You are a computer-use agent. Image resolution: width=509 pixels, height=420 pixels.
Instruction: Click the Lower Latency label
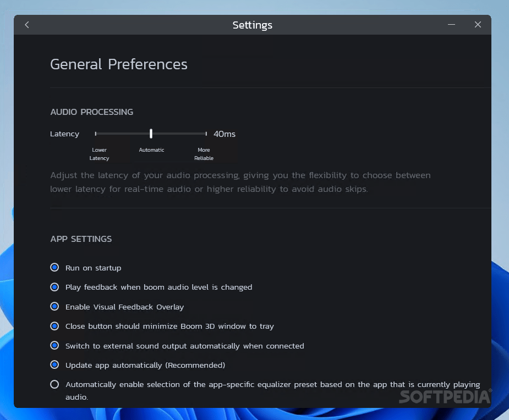[x=99, y=154]
